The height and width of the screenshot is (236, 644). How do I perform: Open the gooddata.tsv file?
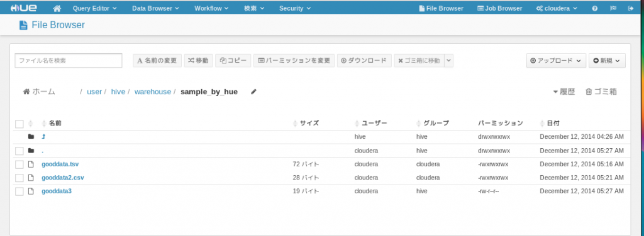coord(60,164)
